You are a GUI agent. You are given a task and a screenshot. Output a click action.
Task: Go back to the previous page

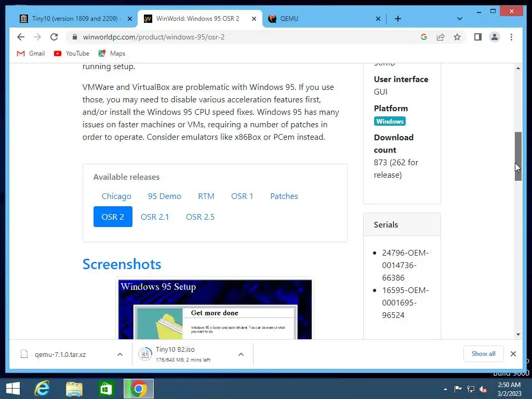[21, 37]
